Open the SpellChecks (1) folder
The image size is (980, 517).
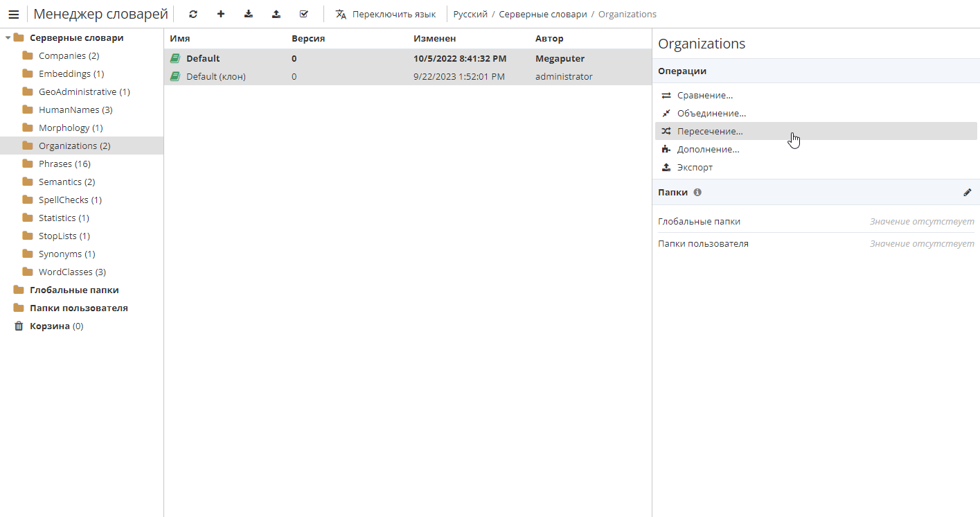(x=71, y=200)
